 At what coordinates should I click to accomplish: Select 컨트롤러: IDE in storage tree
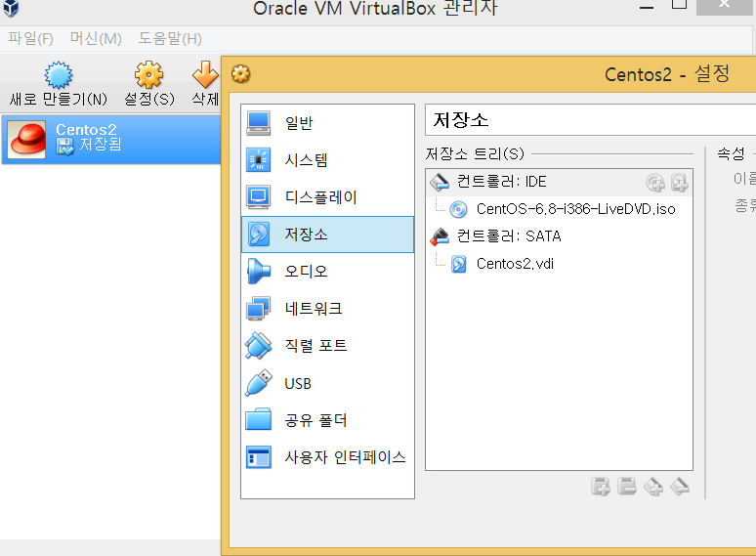[x=560, y=182]
